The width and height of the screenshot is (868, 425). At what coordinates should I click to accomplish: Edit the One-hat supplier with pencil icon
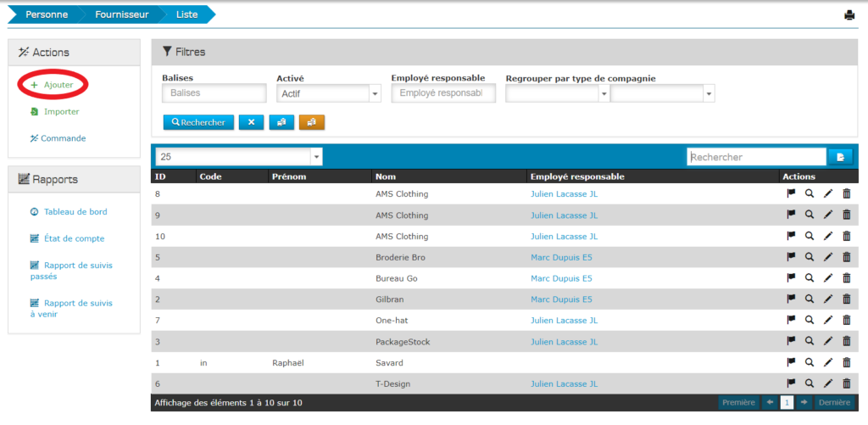coord(828,320)
